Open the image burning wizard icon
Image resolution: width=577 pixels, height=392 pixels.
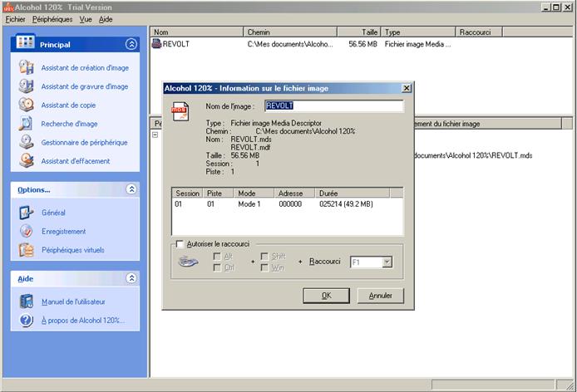pos(27,86)
